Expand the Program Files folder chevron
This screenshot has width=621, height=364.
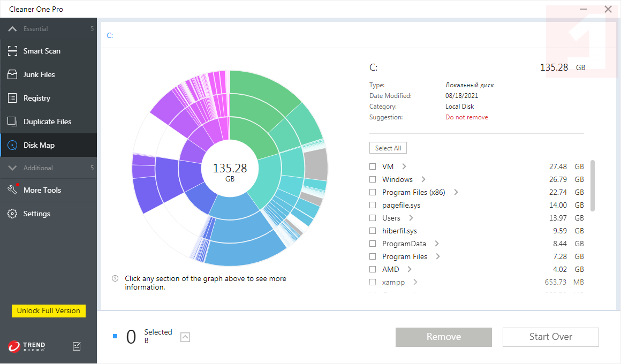pyautogui.click(x=437, y=256)
